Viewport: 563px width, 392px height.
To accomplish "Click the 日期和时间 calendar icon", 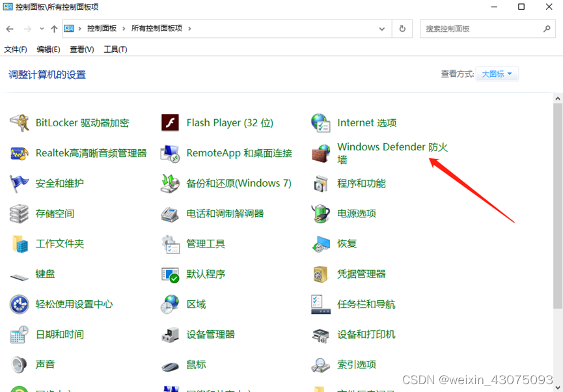I will point(19,335).
